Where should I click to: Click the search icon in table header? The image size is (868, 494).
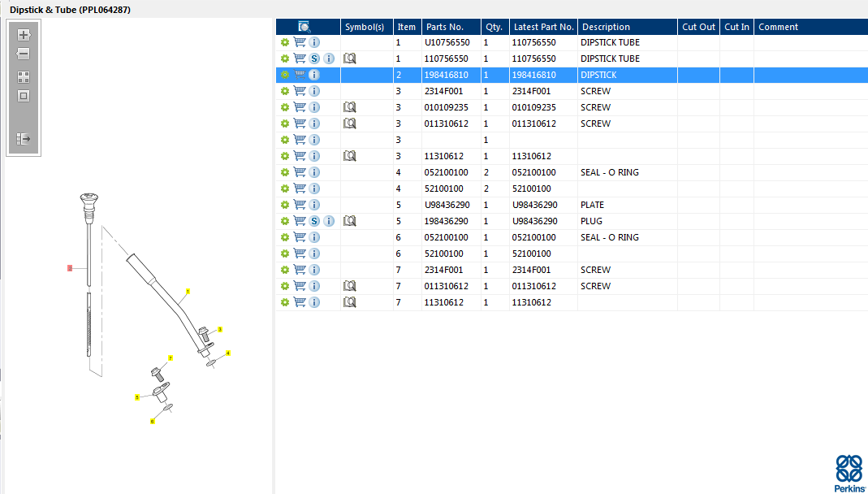pos(304,27)
